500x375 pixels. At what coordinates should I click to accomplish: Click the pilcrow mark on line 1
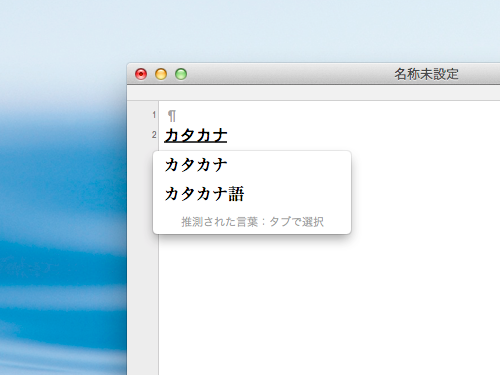click(172, 116)
